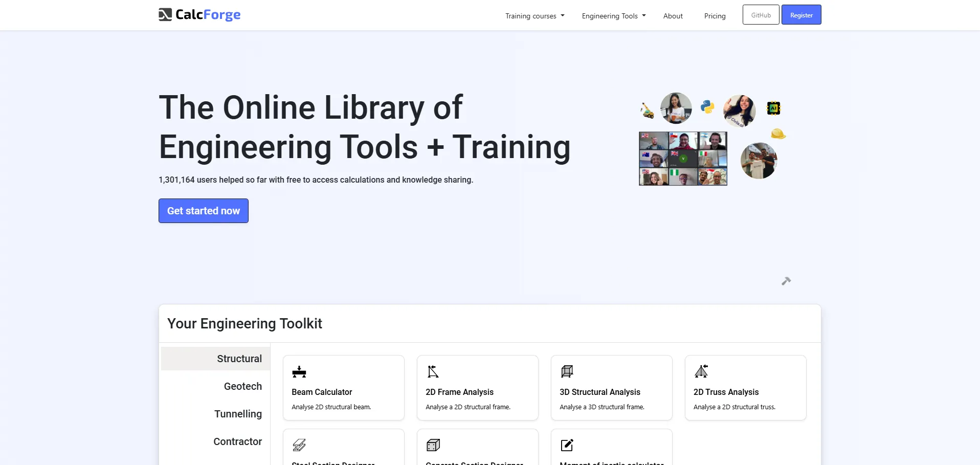Click the 3D Structural Analysis cube icon
980x465 pixels.
[x=567, y=371]
